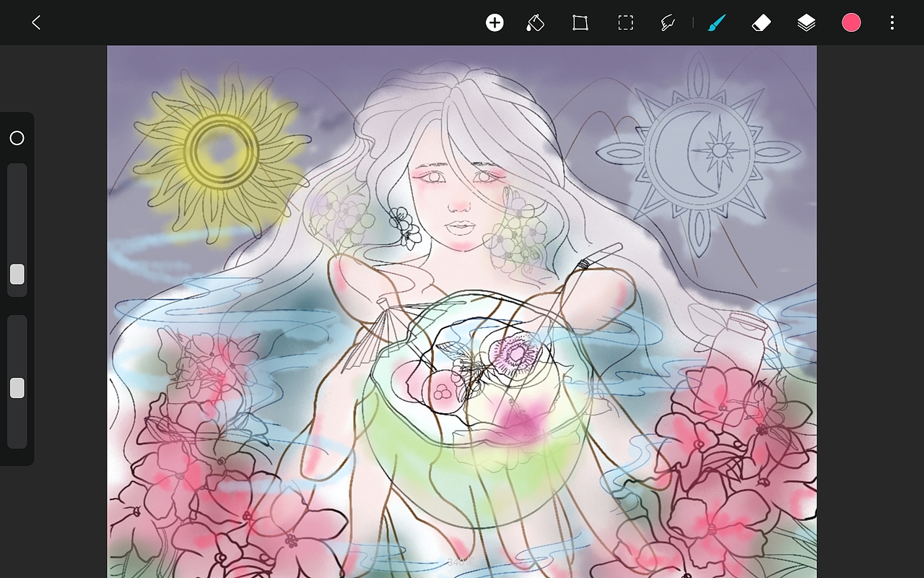This screenshot has width=924, height=578.
Task: Go back using the back arrow
Action: pyautogui.click(x=36, y=23)
